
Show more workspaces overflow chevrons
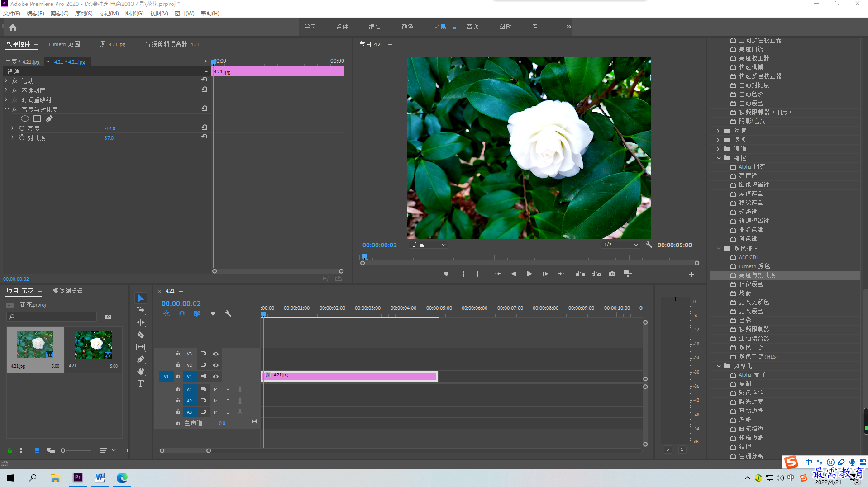(x=568, y=27)
